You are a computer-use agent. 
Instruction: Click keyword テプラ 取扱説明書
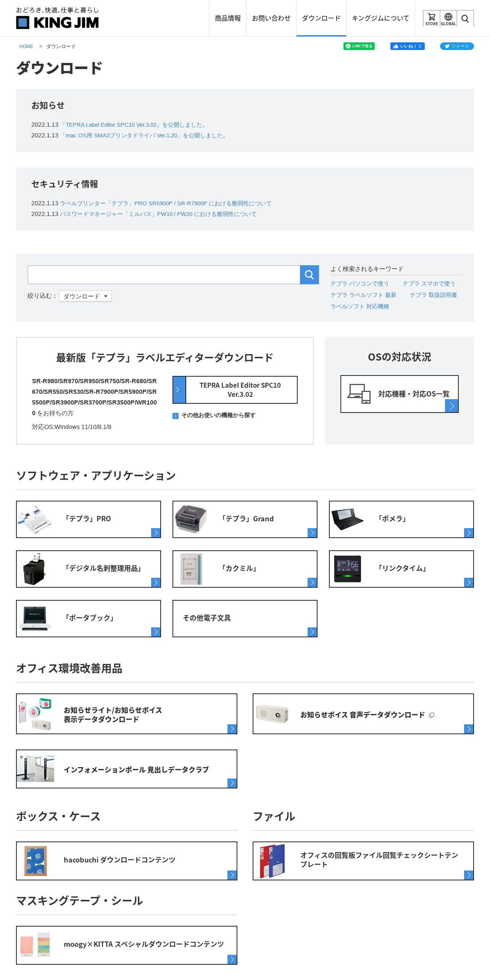point(433,295)
